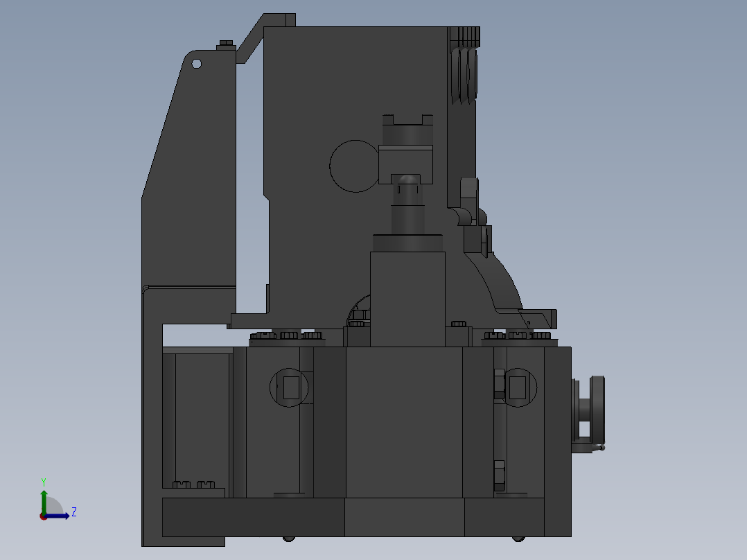Screen dimensions: 747x560
Task: Select the large circular face on main housing
Action: click(355, 166)
